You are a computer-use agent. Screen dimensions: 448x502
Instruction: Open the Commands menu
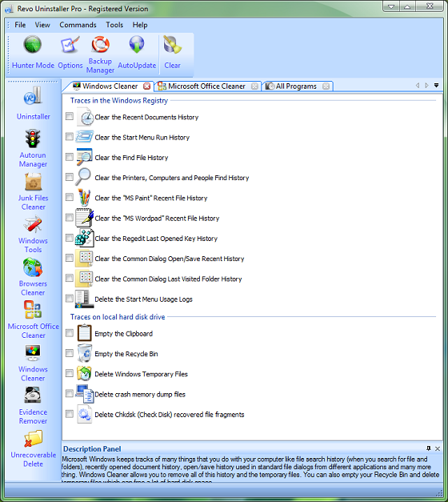click(78, 25)
